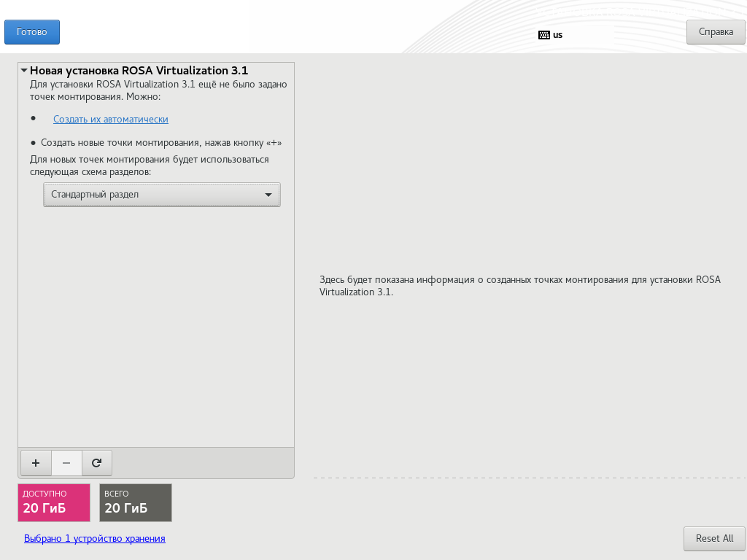Click the keyboard layout icon labeled us

tap(544, 35)
